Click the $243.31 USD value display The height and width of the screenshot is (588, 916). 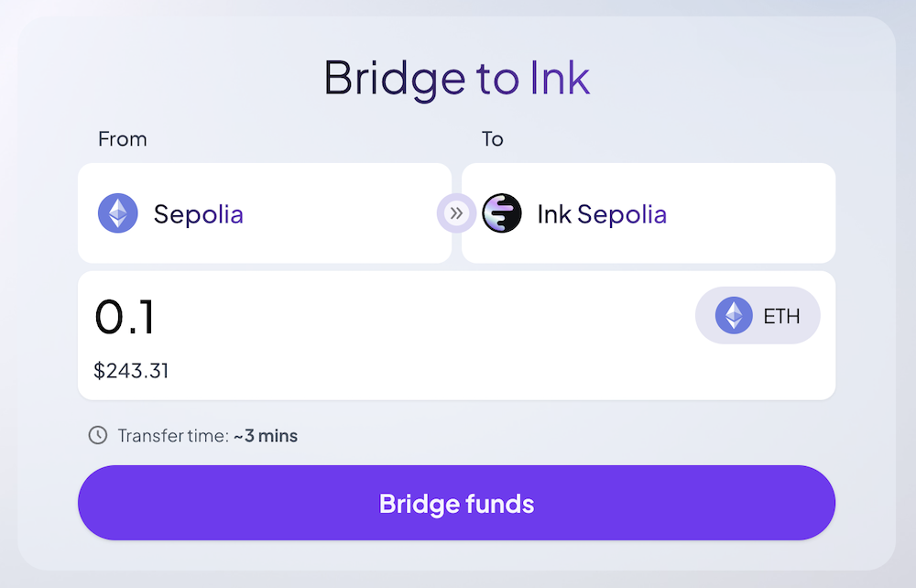click(x=131, y=371)
